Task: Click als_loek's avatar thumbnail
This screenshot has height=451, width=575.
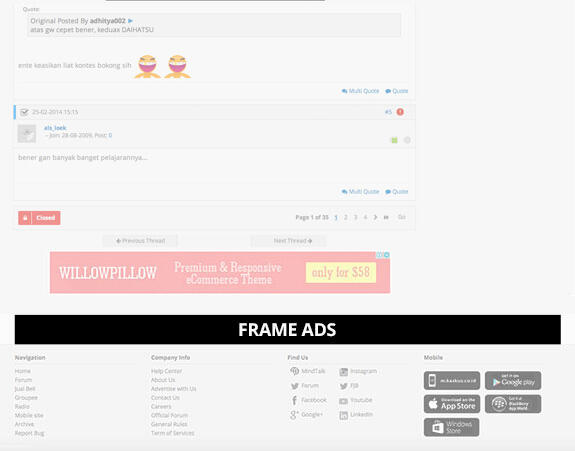Action: click(27, 133)
